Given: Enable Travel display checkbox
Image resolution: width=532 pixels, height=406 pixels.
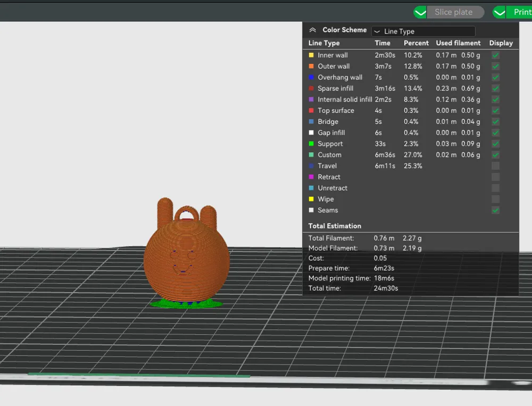Looking at the screenshot, I should (x=495, y=166).
